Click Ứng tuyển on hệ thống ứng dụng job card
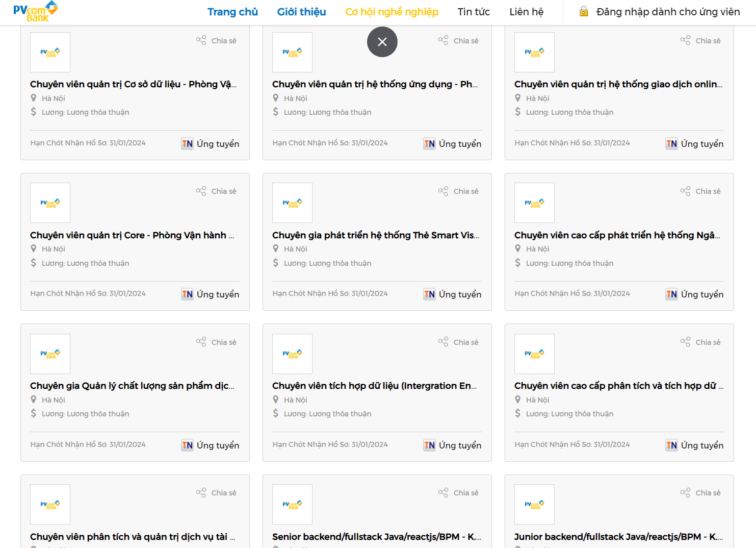Image resolution: width=756 pixels, height=548 pixels. (x=460, y=144)
